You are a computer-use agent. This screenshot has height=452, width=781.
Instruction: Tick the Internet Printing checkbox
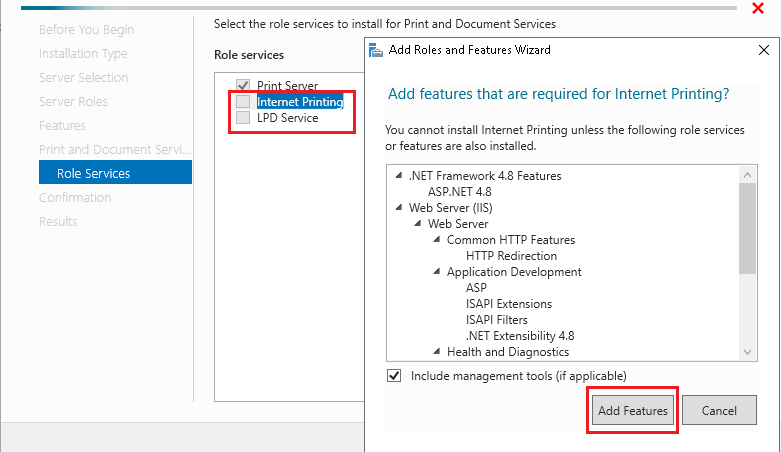click(243, 102)
